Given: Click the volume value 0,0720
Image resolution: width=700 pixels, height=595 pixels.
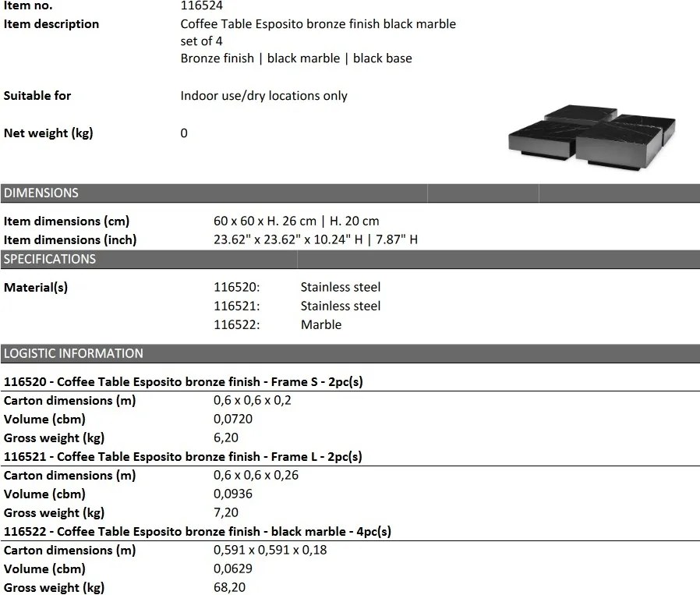Looking at the screenshot, I should point(233,420).
